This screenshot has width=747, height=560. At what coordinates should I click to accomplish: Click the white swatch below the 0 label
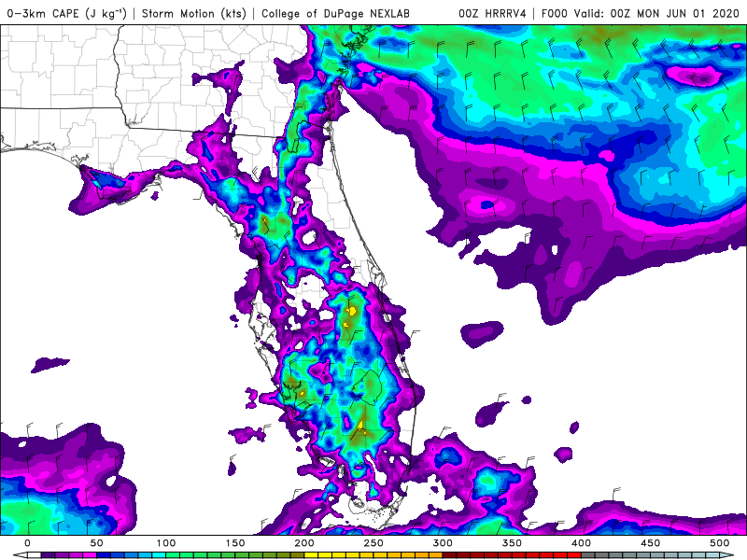pos(34,555)
